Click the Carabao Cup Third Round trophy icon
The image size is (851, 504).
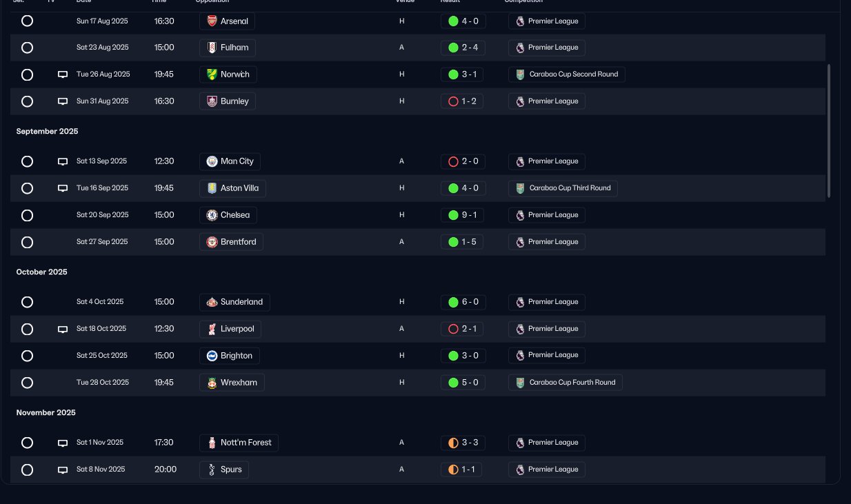pos(520,188)
